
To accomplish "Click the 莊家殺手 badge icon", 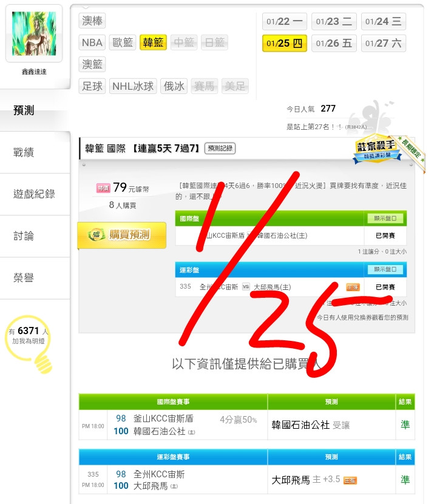I will (x=377, y=149).
